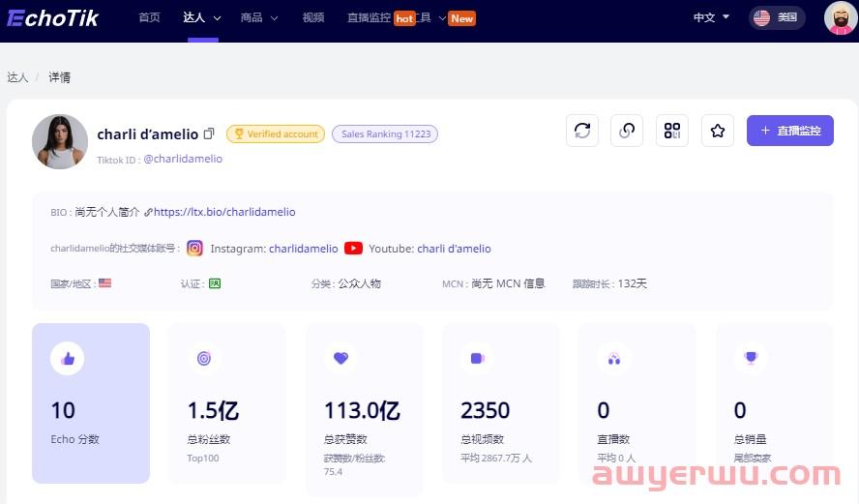Click the 详情 breadcrumb text
This screenshot has width=859, height=504.
pyautogui.click(x=60, y=77)
